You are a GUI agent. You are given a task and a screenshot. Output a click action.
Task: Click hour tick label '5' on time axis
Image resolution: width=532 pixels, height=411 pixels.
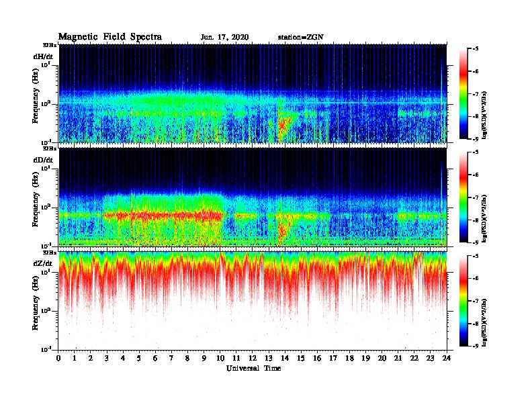pos(139,358)
